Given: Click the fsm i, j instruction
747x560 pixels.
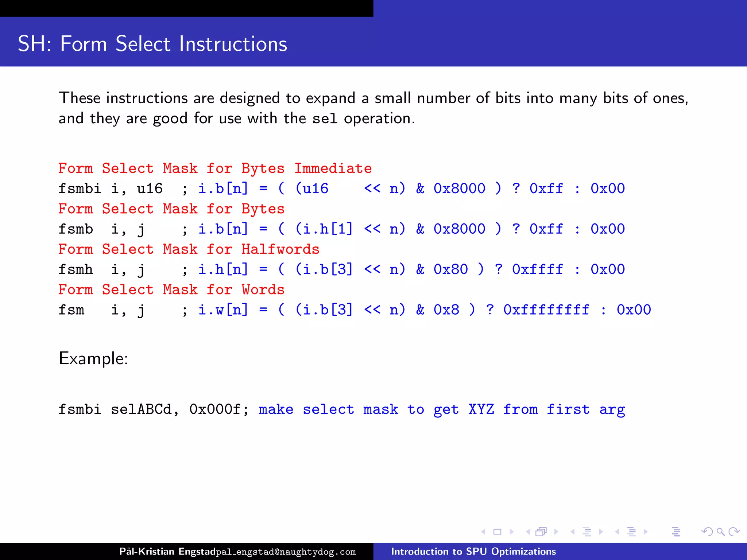Looking at the screenshot, I should click(x=101, y=310).
